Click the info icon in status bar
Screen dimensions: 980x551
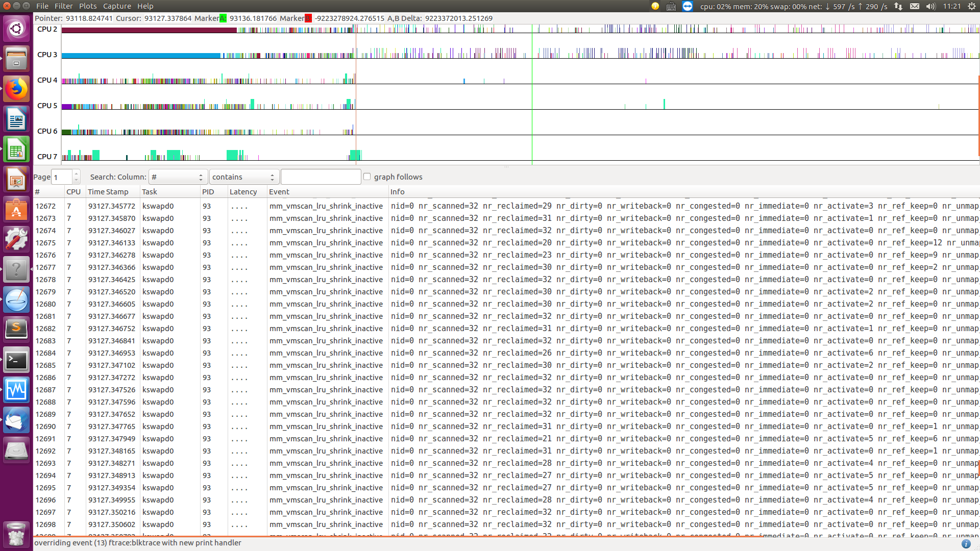pyautogui.click(x=966, y=544)
